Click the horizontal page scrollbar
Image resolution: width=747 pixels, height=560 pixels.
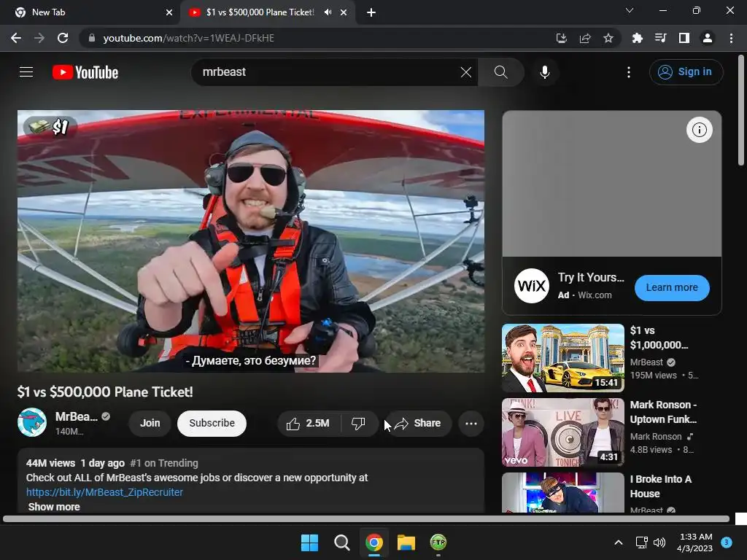pyautogui.click(x=366, y=519)
